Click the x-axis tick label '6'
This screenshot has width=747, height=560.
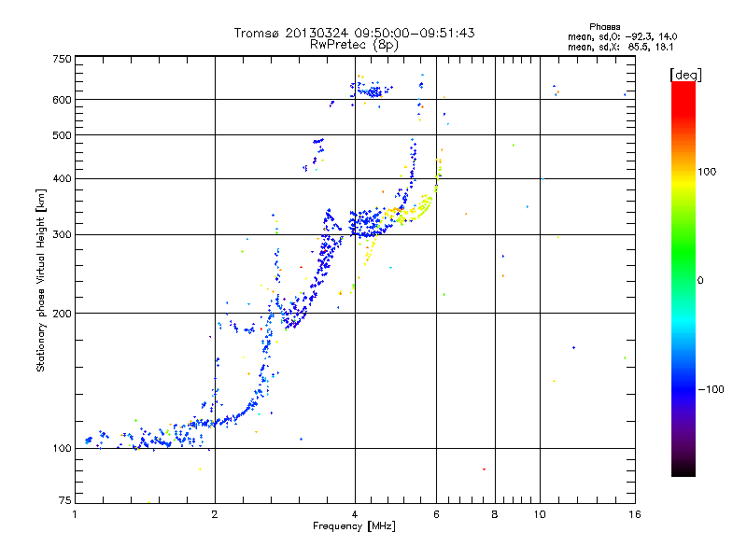click(436, 515)
